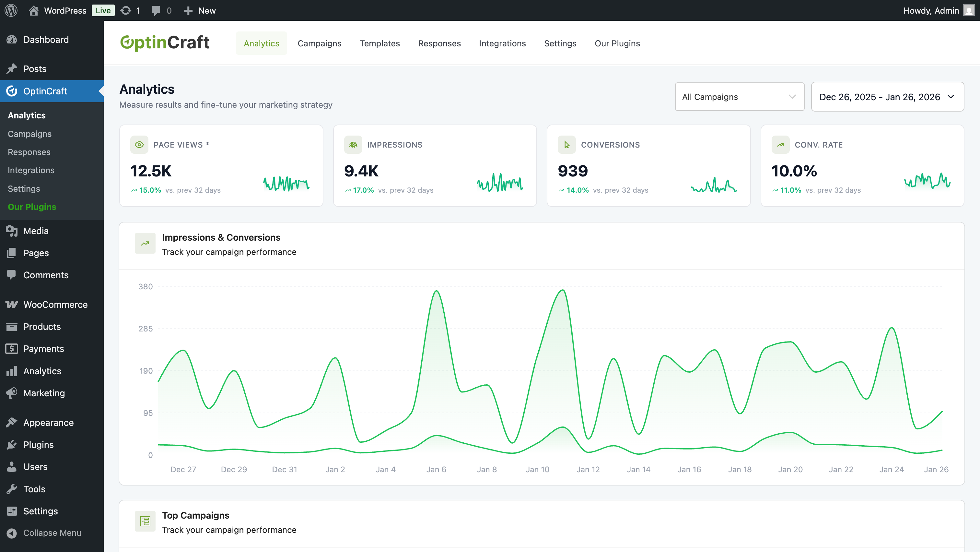Click the Conversions cursor icon
The height and width of the screenshot is (552, 980).
tap(566, 145)
